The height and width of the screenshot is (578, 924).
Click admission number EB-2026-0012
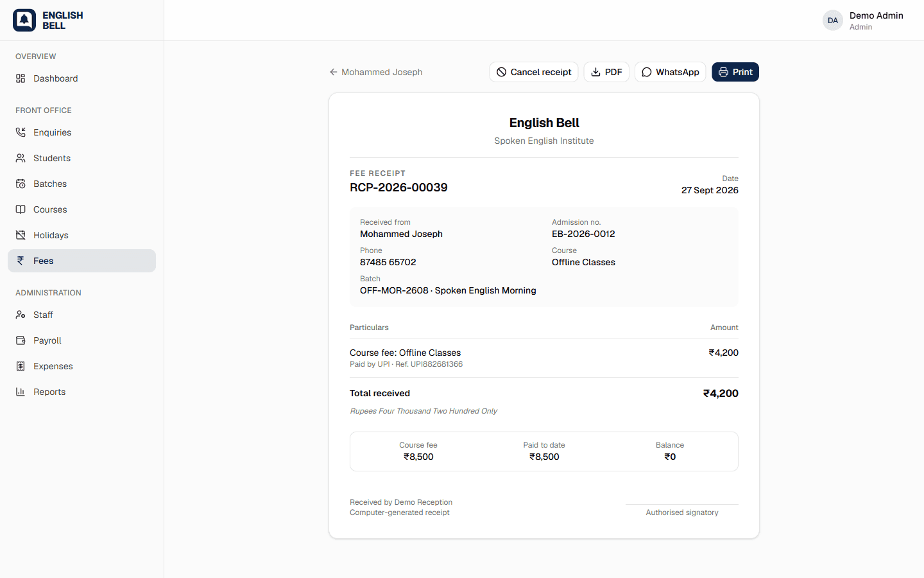583,234
